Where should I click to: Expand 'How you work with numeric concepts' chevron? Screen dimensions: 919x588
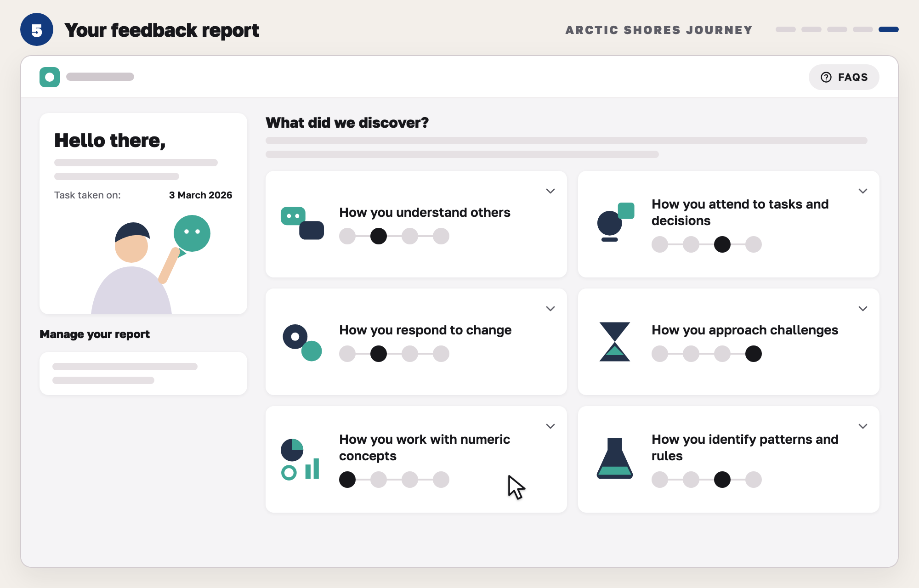pos(550,426)
